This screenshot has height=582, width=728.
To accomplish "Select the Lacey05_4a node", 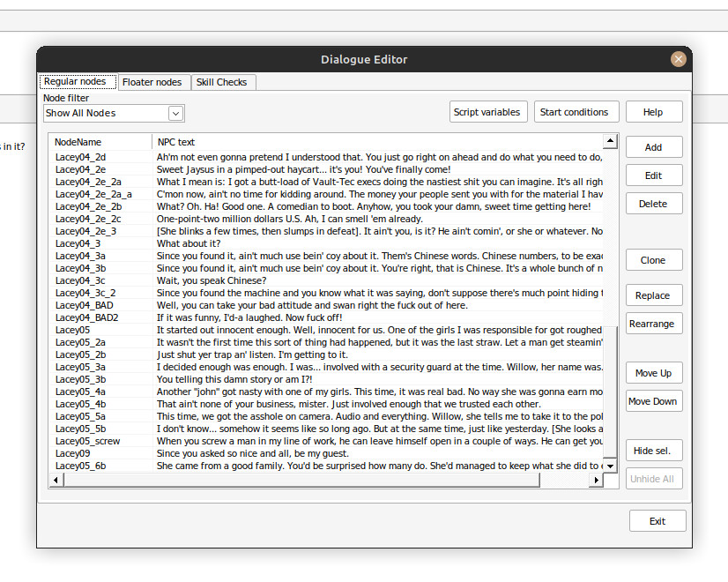I will (326, 392).
